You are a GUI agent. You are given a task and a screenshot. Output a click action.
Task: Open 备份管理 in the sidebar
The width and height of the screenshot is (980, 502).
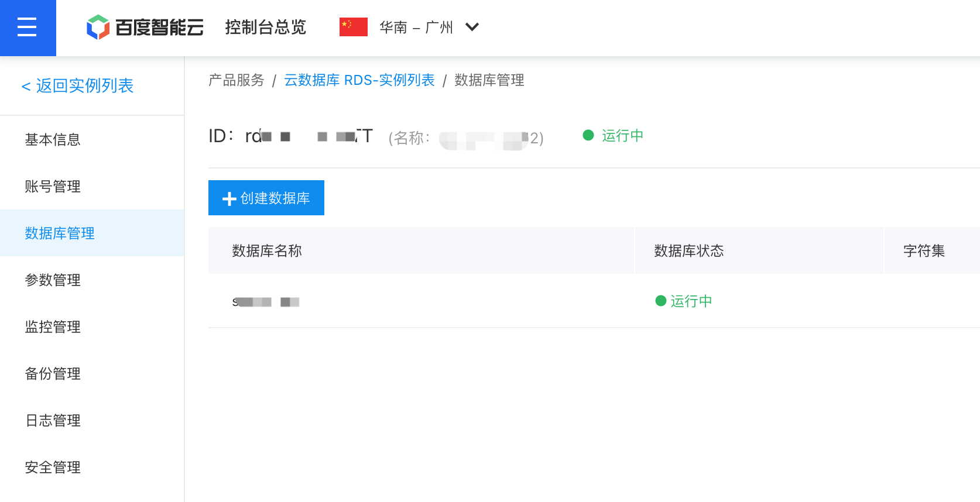(53, 374)
